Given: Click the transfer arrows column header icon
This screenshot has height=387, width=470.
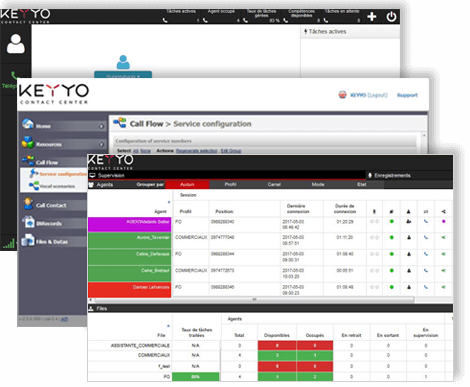Looking at the screenshot, I should click(x=426, y=211).
